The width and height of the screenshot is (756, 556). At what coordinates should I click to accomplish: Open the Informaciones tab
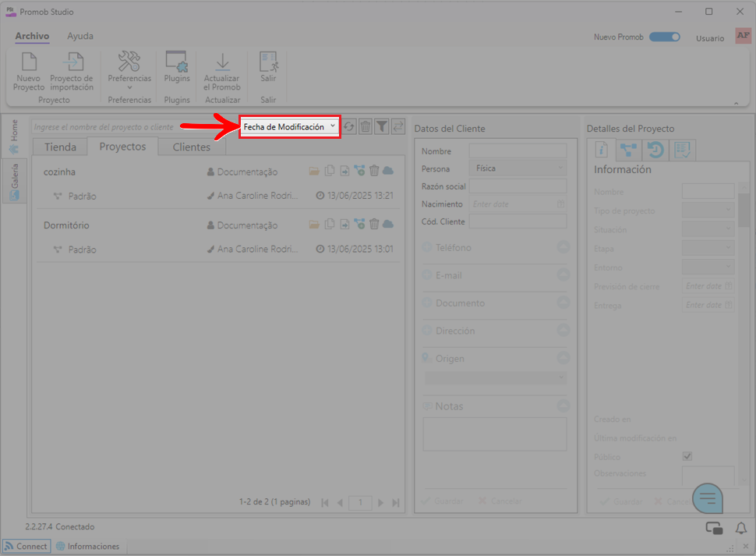pos(87,546)
